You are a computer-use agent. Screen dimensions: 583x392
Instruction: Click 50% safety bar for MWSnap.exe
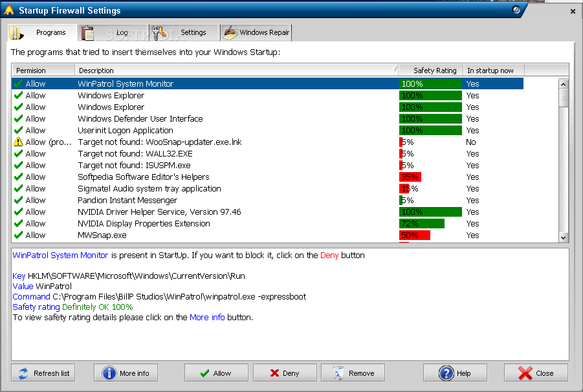(415, 235)
